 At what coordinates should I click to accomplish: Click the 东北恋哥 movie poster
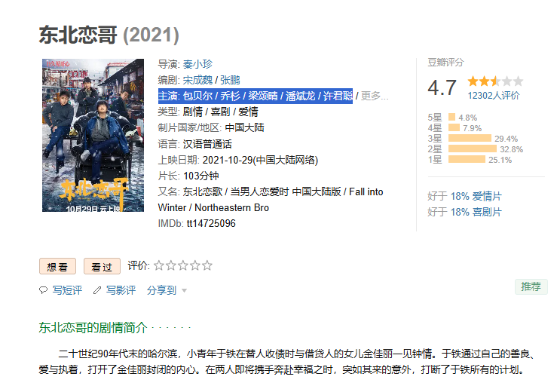click(93, 135)
